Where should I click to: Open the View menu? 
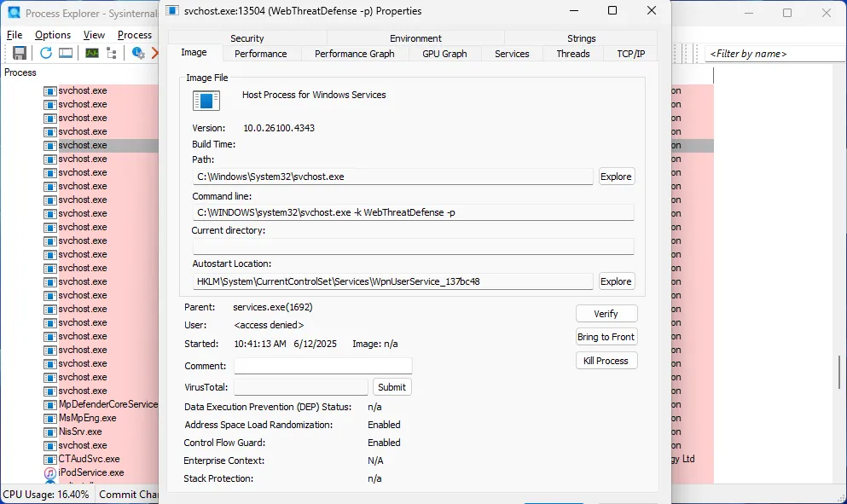(x=94, y=35)
